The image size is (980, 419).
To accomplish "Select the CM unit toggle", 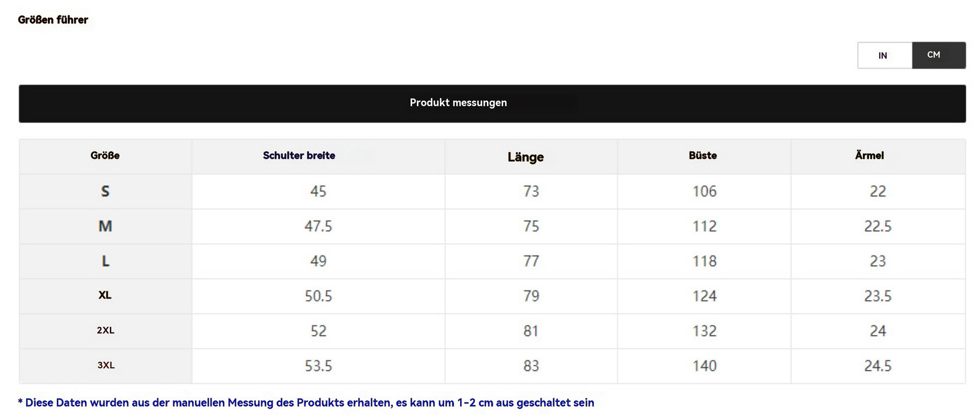I will click(939, 55).
